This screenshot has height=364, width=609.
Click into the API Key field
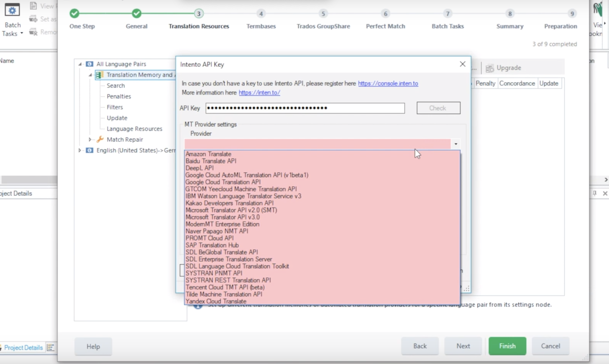pyautogui.click(x=305, y=108)
